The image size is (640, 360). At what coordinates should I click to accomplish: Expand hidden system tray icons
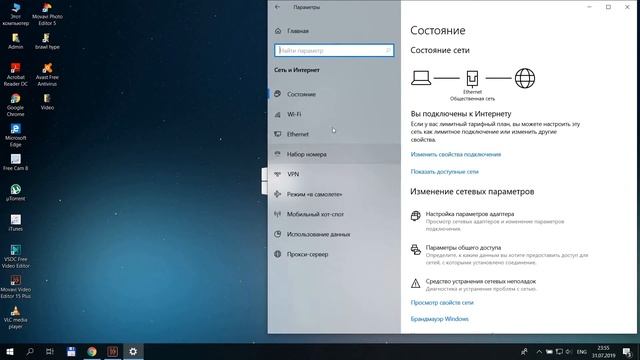(539, 351)
